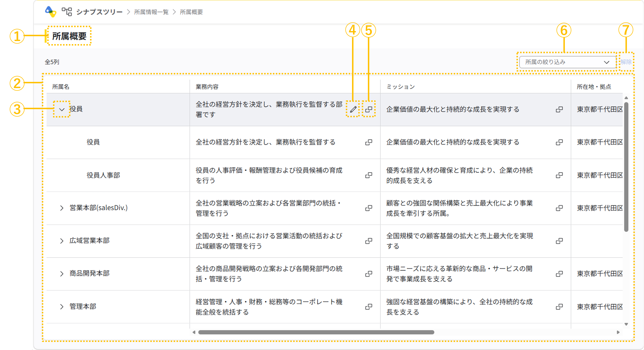This screenshot has height=350, width=644.
Task: Edit 役員 業務内容 with pencil icon
Action: (x=353, y=109)
